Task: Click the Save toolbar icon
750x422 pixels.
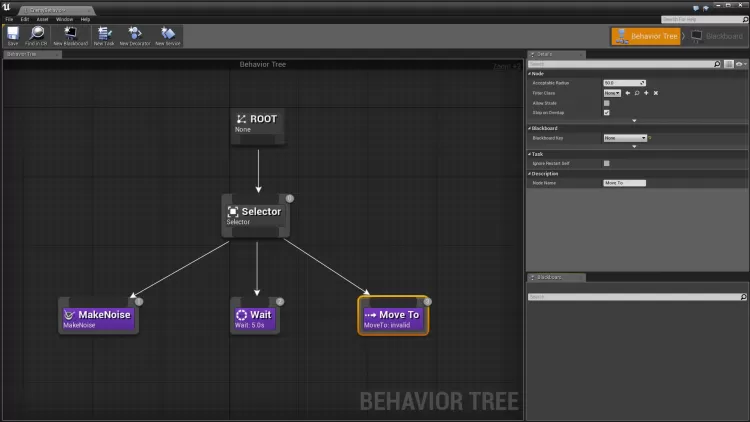Action: point(13,36)
